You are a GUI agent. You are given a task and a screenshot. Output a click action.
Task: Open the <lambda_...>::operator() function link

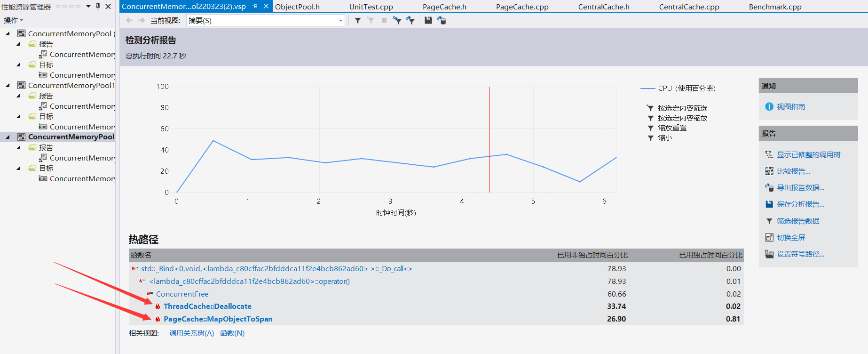(249, 282)
